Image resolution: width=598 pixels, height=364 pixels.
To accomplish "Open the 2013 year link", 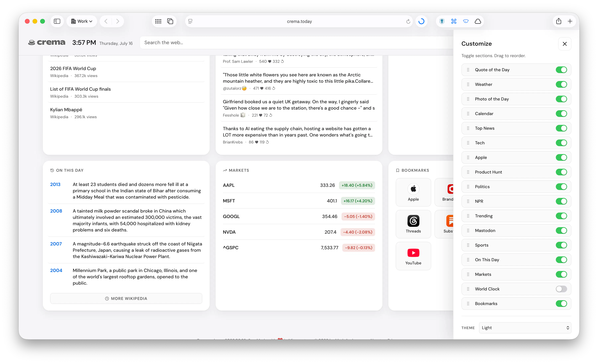I will [55, 184].
